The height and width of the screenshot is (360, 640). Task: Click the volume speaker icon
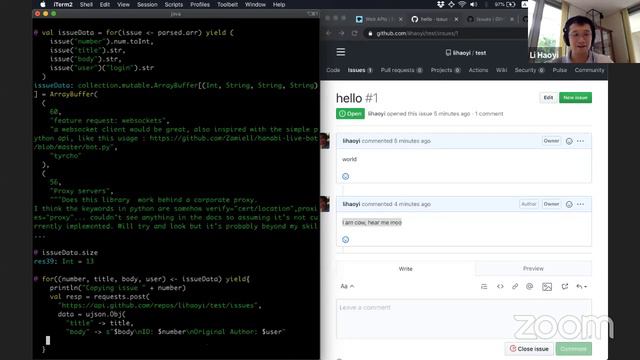(473, 4)
